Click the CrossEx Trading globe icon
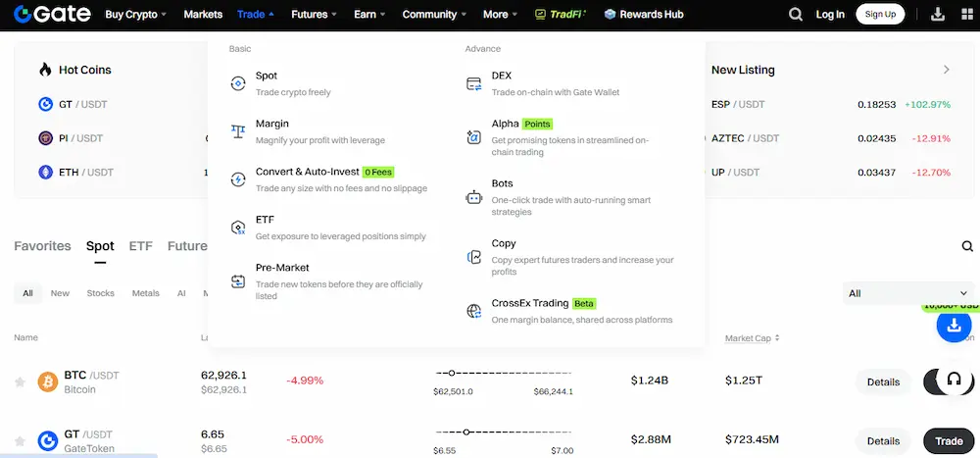 (x=474, y=311)
